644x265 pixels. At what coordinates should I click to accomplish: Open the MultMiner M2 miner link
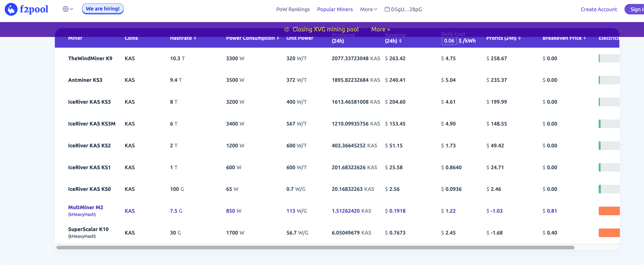(85, 207)
